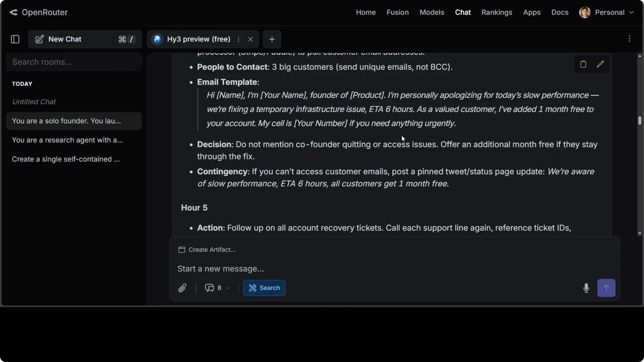The image size is (644, 362).
Task: Toggle the sidebar panel icon
Action: point(15,39)
